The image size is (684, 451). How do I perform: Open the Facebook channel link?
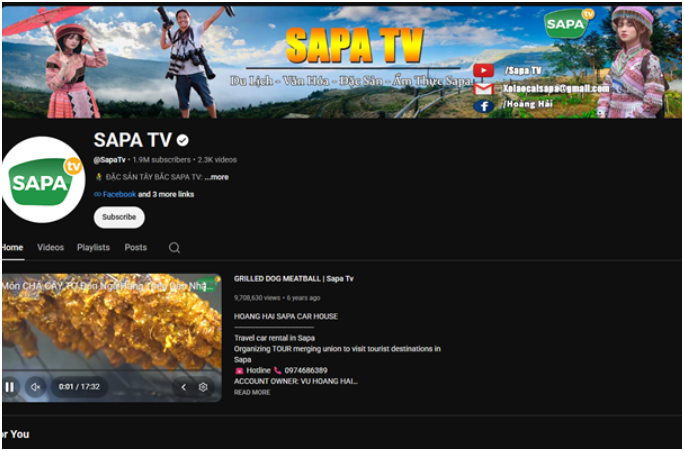pyautogui.click(x=119, y=195)
